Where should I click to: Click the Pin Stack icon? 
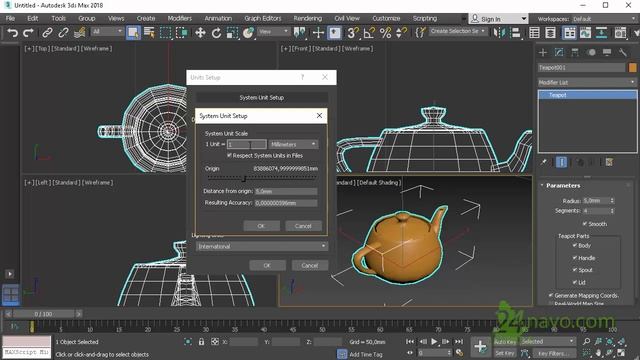coord(544,162)
